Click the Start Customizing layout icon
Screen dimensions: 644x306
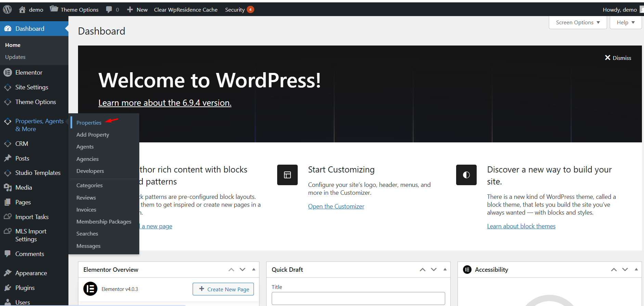point(287,175)
